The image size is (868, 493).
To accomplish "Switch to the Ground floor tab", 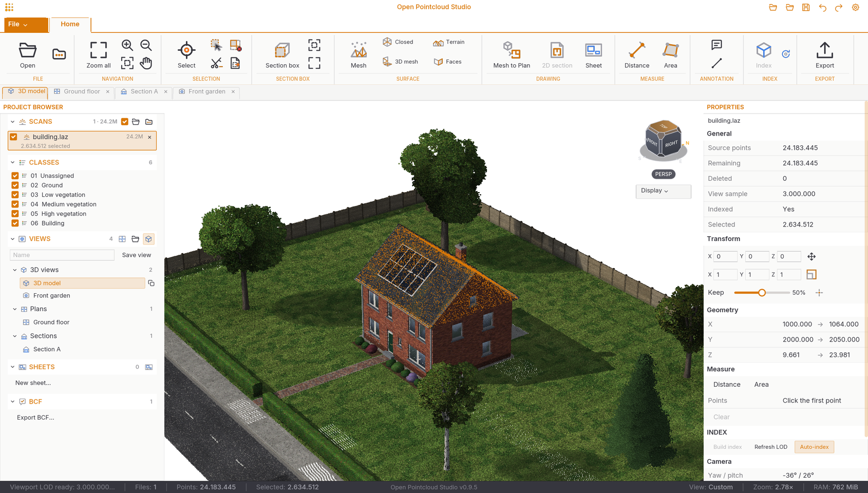I will [x=82, y=91].
